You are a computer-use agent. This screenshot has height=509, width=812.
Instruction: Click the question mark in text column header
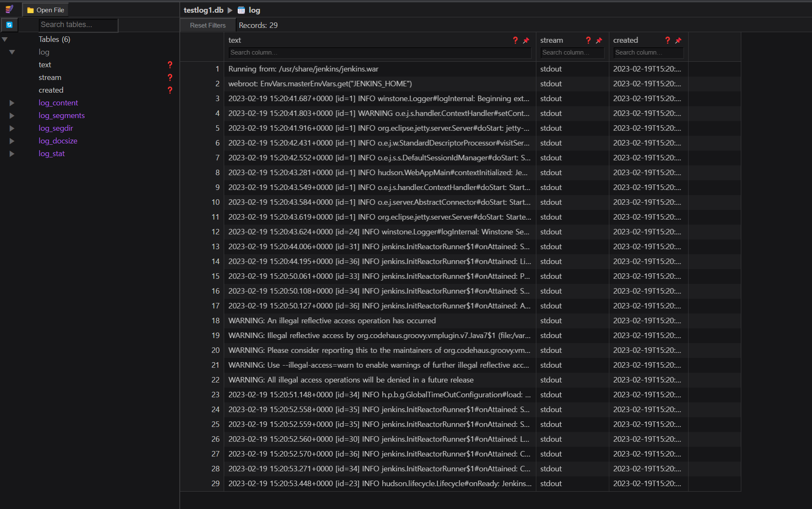pyautogui.click(x=515, y=40)
